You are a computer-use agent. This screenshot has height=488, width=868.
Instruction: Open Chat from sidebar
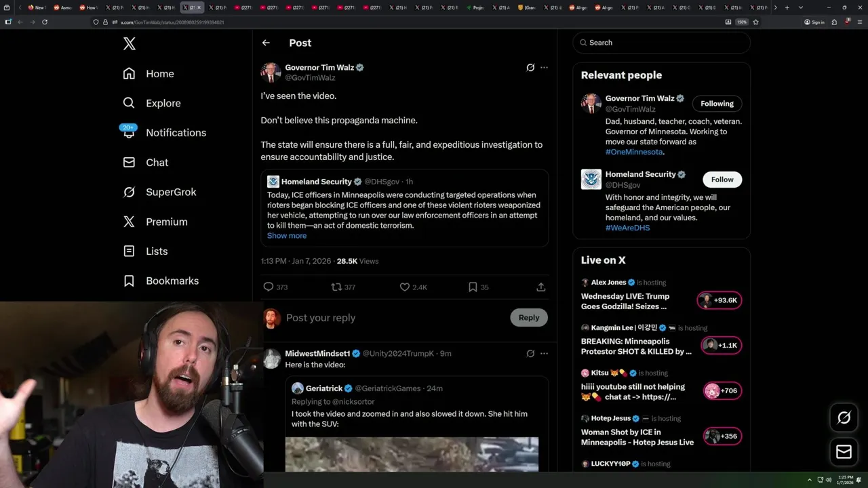(x=145, y=163)
